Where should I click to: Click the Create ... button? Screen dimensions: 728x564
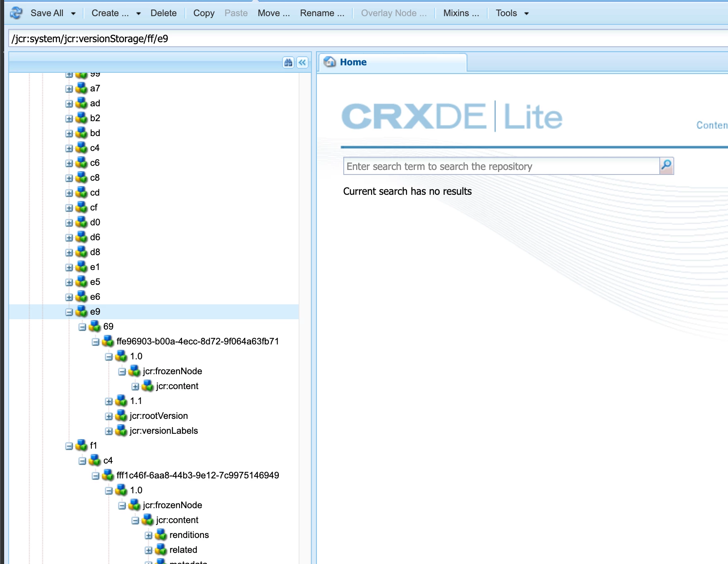coord(110,13)
